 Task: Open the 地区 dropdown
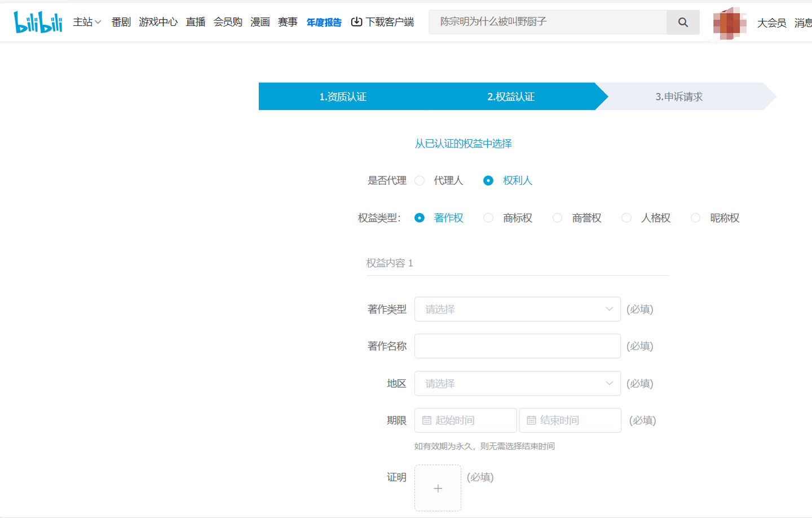click(518, 383)
